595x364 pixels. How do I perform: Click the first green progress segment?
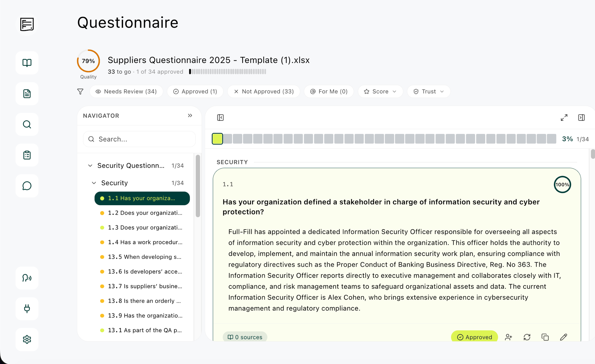click(217, 139)
